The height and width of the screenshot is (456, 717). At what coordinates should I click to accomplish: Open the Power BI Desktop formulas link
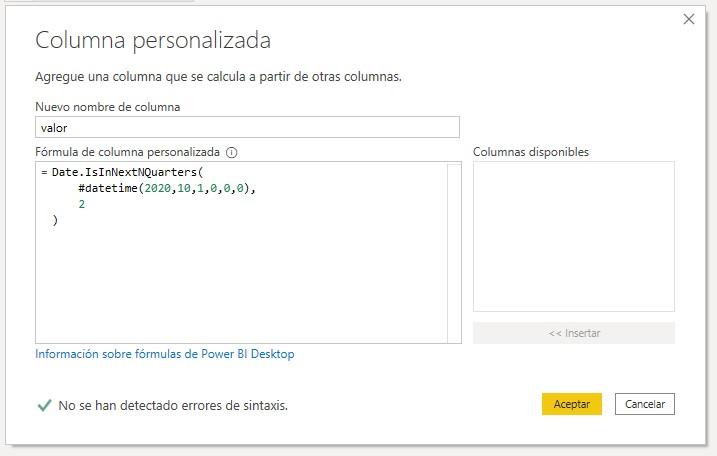click(164, 354)
